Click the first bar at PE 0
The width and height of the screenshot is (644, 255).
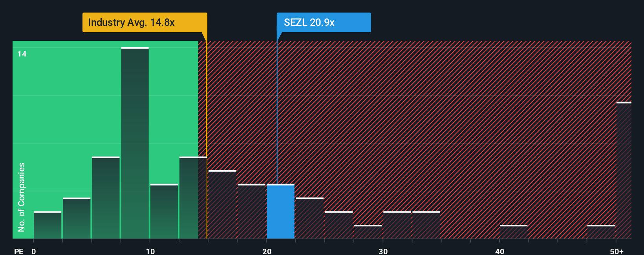click(47, 225)
